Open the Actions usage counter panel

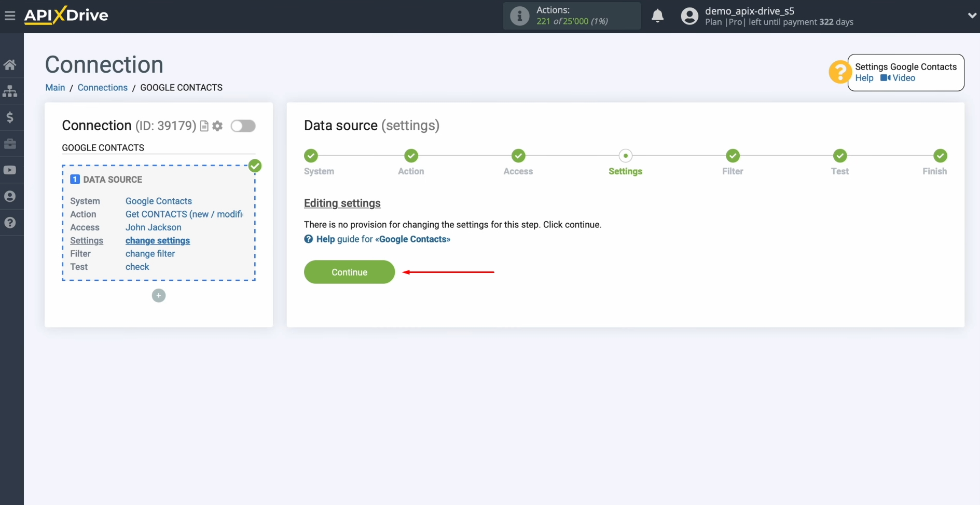tap(571, 16)
